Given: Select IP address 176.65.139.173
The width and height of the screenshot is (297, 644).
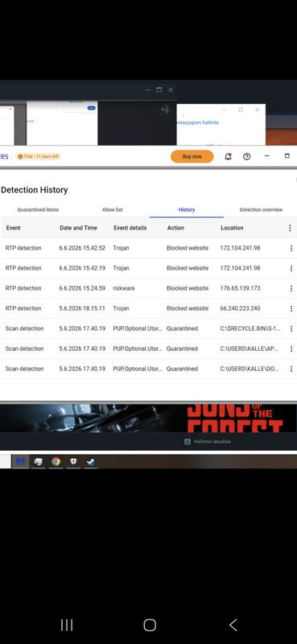Looking at the screenshot, I should pos(240,288).
